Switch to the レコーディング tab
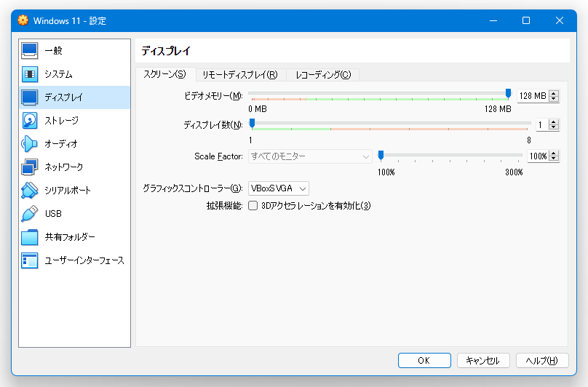Screen dimensions: 588x387 (x=323, y=75)
